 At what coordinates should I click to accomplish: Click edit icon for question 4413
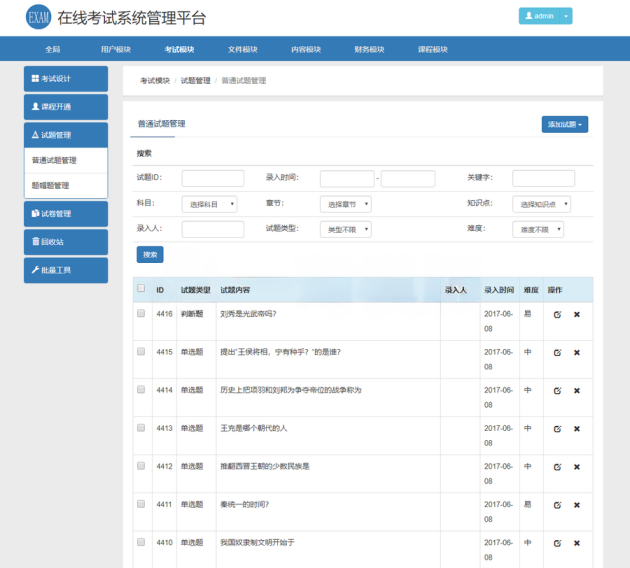[557, 428]
